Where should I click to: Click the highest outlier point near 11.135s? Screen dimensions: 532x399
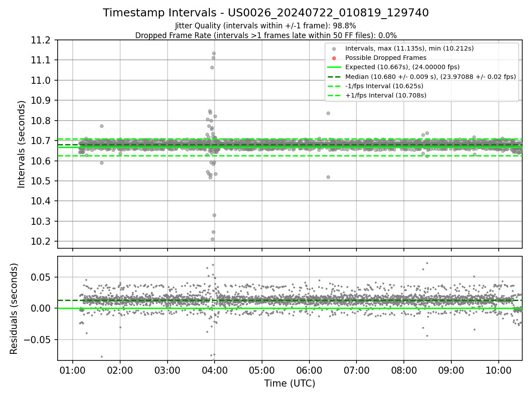pos(214,54)
